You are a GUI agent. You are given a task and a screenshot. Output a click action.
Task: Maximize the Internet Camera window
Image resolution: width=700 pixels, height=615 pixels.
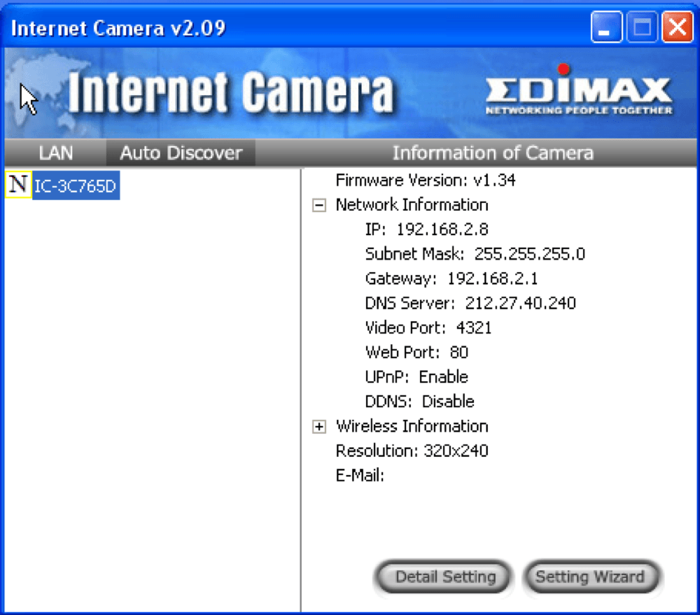pyautogui.click(x=642, y=27)
